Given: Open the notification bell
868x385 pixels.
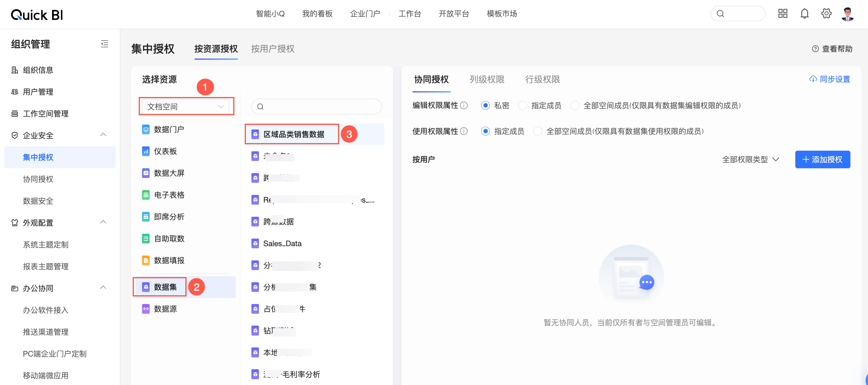Looking at the screenshot, I should pos(804,14).
